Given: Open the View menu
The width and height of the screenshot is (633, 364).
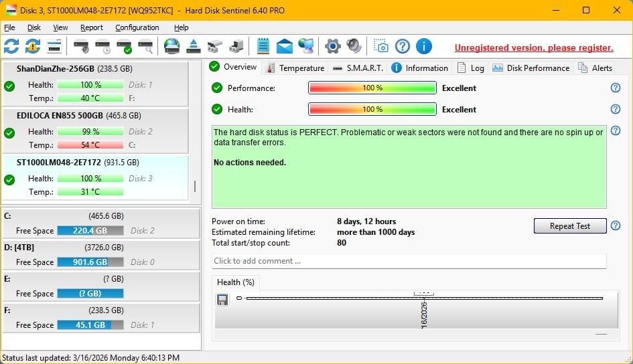Looking at the screenshot, I should pyautogui.click(x=60, y=27).
